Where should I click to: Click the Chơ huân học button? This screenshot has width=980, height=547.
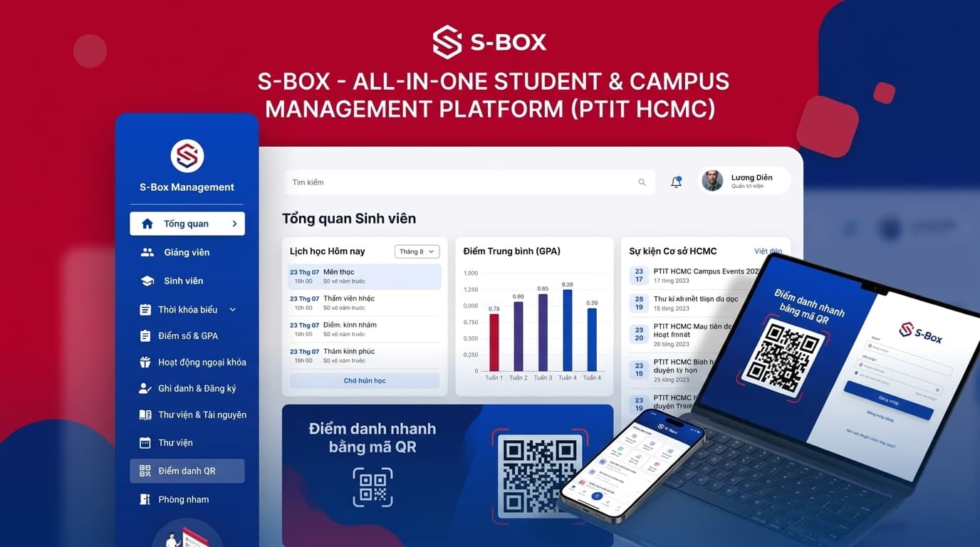365,380
